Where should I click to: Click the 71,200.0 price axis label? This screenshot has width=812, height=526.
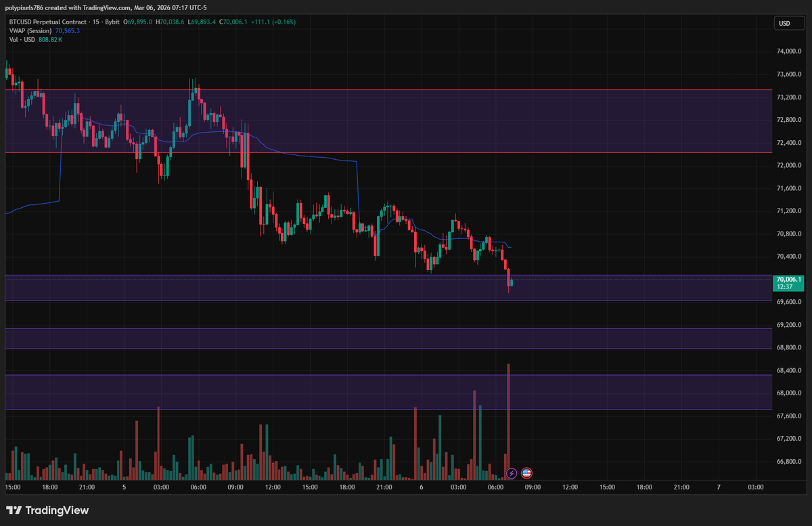click(790, 211)
